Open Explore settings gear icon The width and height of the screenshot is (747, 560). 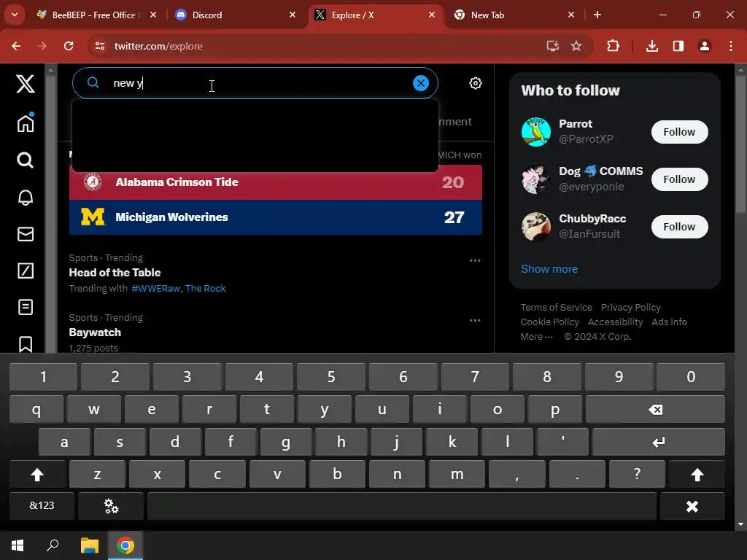coord(475,83)
